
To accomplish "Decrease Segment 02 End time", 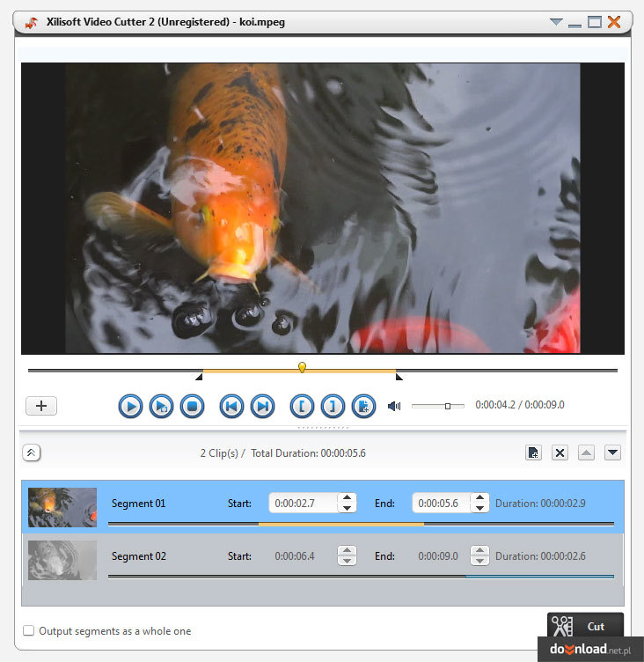I will click(x=479, y=561).
